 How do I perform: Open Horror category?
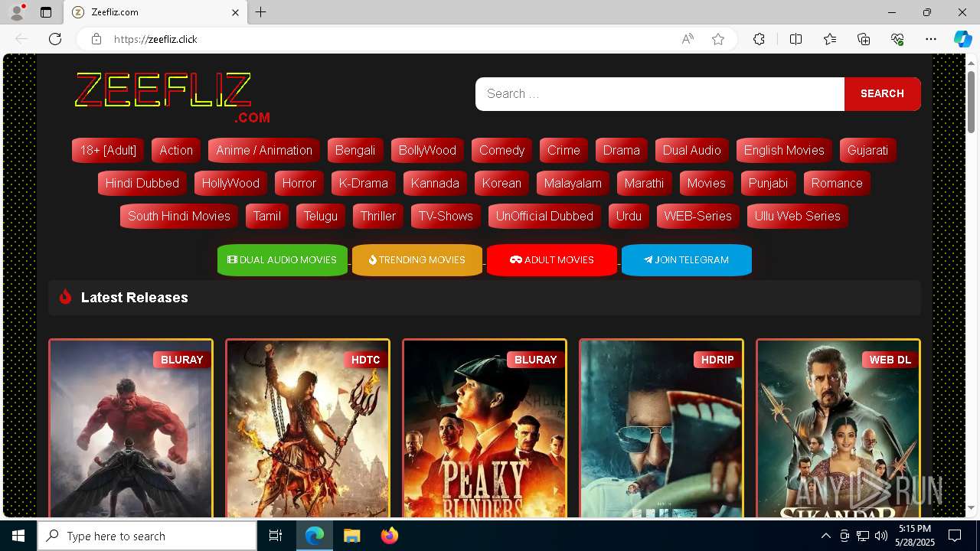tap(299, 183)
